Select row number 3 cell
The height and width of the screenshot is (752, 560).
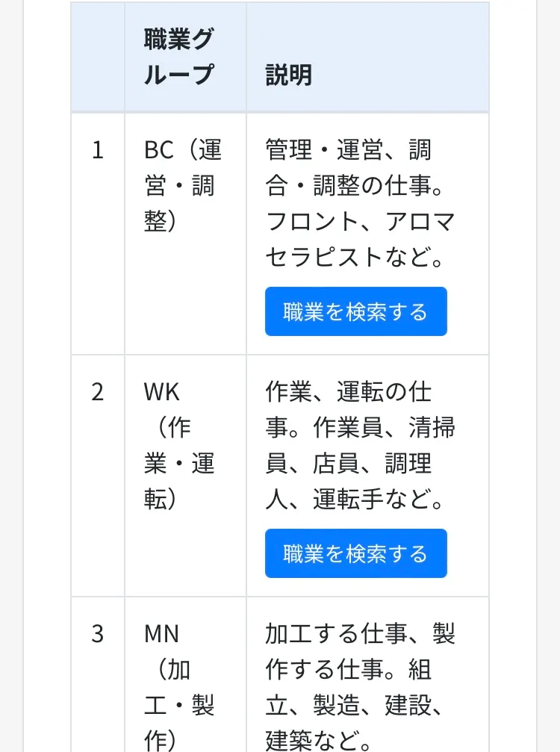point(98,674)
